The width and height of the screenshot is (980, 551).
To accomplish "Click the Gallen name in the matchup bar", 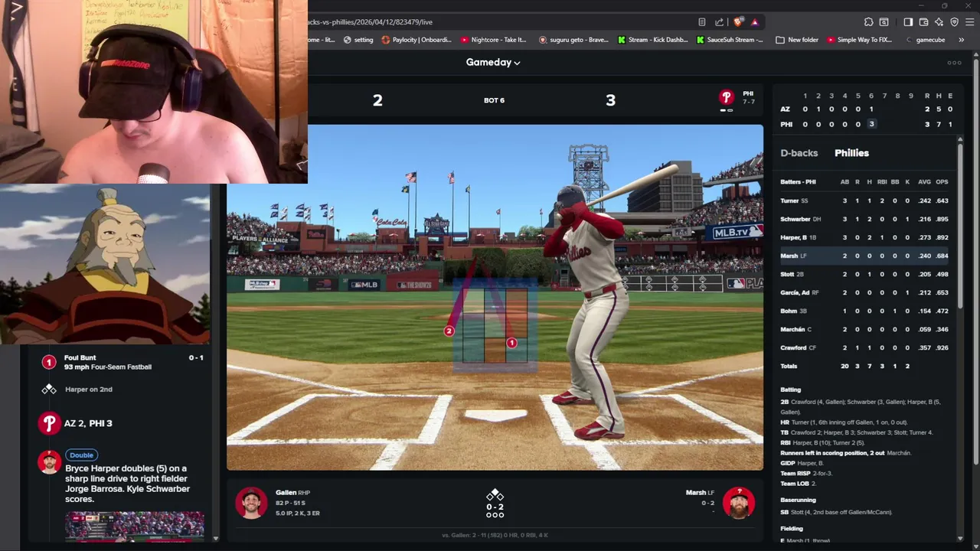I will point(286,493).
